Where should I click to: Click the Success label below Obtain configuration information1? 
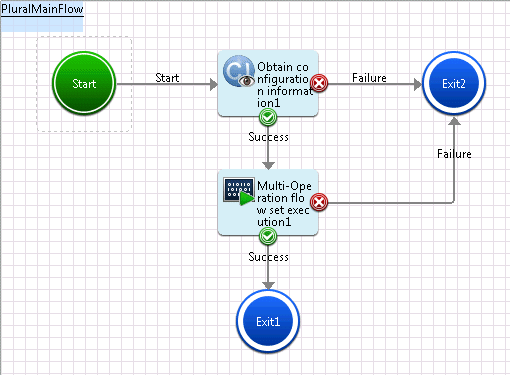tap(268, 137)
